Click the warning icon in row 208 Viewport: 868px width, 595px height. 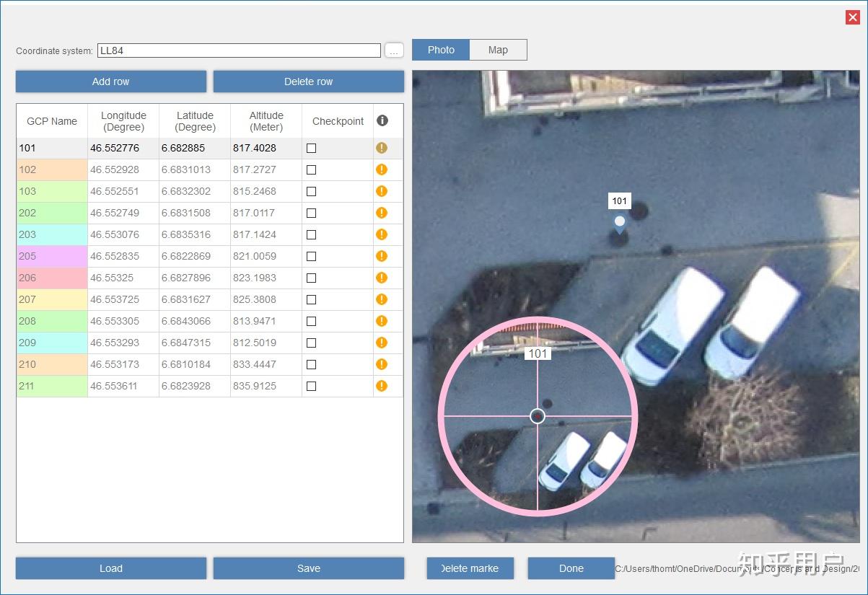pos(382,321)
